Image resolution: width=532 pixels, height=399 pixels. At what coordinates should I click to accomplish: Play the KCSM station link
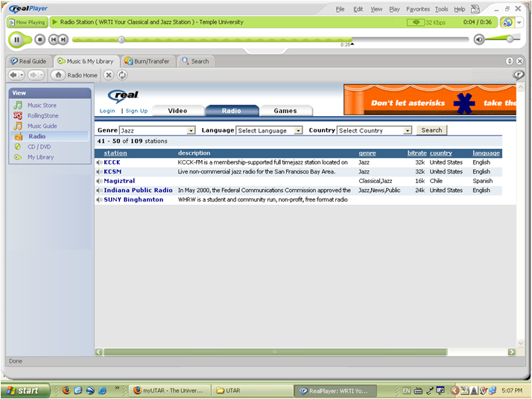113,172
